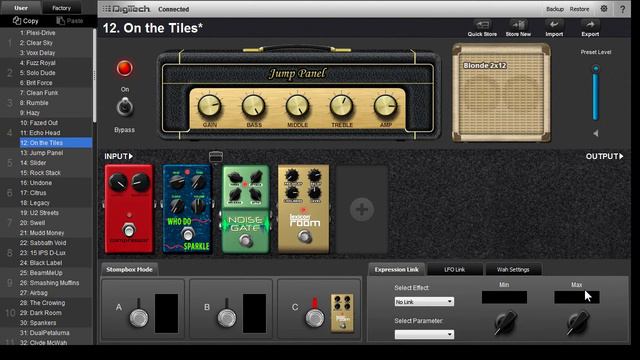640x360 pixels.
Task: Switch to the Factory presets tab
Action: click(61, 8)
